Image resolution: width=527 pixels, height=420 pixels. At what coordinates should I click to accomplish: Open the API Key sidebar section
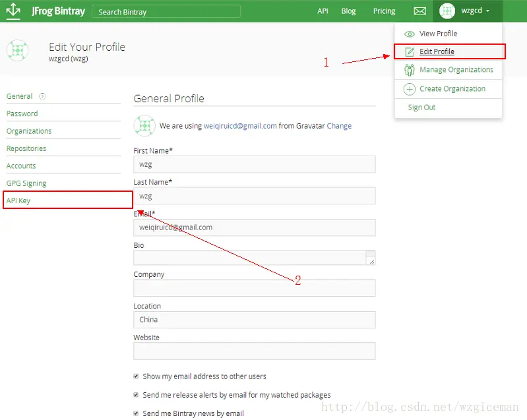(x=18, y=200)
